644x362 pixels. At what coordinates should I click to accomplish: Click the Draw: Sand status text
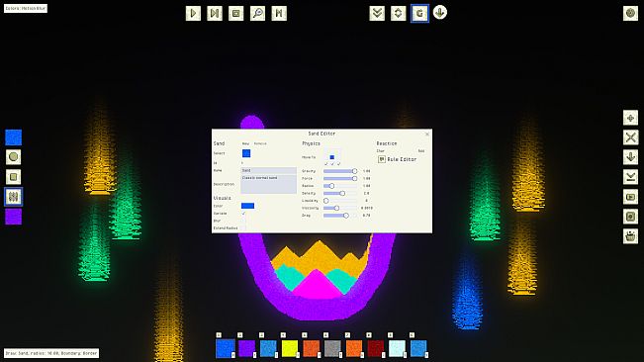(51, 353)
